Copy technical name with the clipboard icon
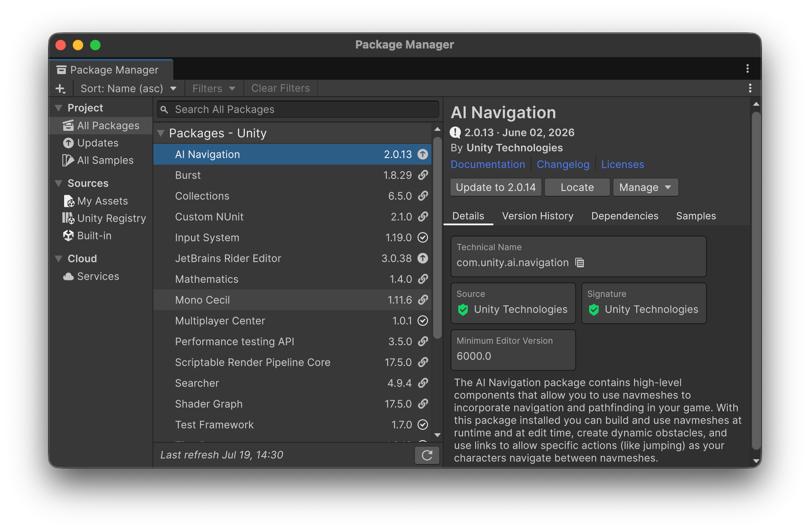The image size is (810, 532). coord(580,263)
